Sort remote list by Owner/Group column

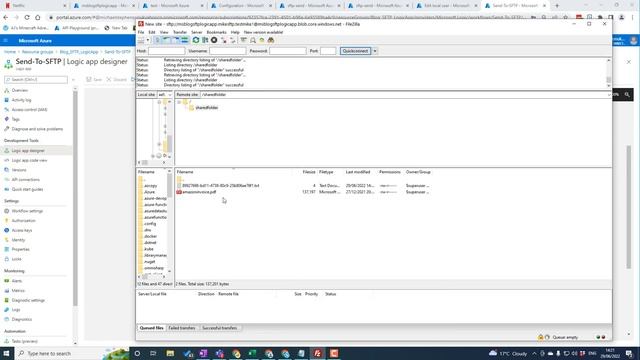coord(418,172)
